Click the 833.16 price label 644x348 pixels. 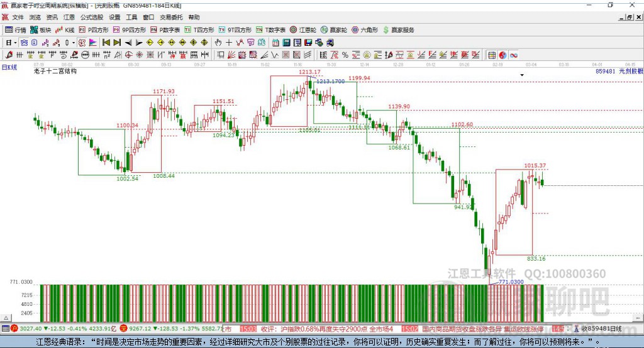pyautogui.click(x=536, y=259)
